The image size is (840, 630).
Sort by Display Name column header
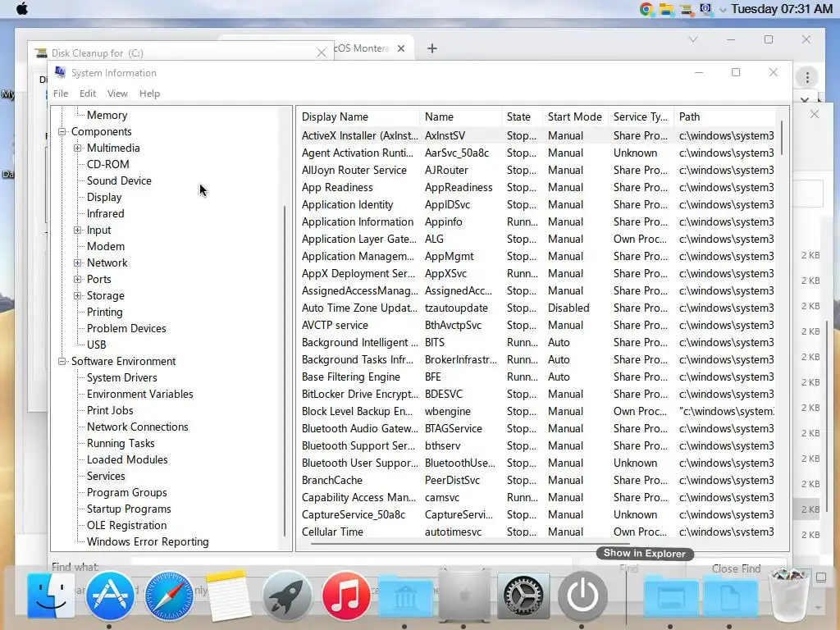pyautogui.click(x=358, y=116)
